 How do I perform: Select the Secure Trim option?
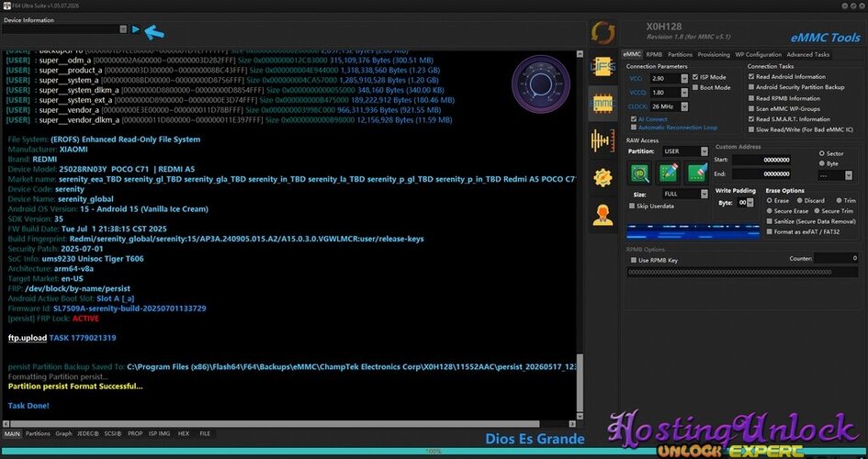817,211
